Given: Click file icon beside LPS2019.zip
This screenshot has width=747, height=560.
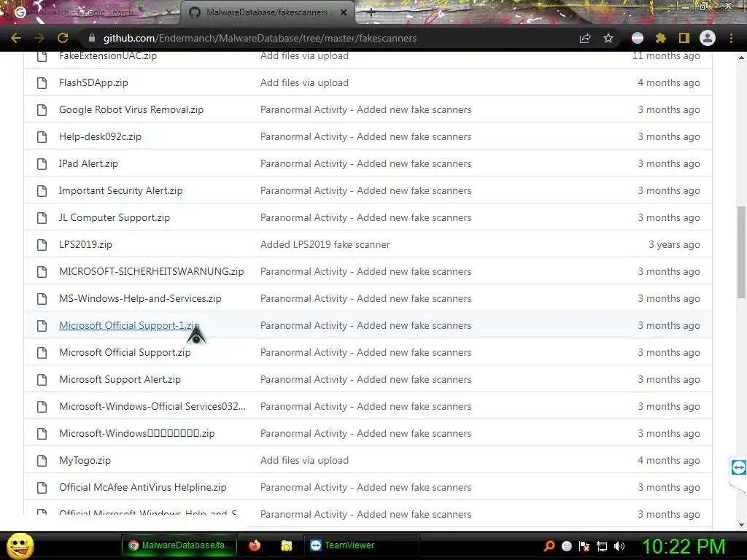Looking at the screenshot, I should 42,245.
